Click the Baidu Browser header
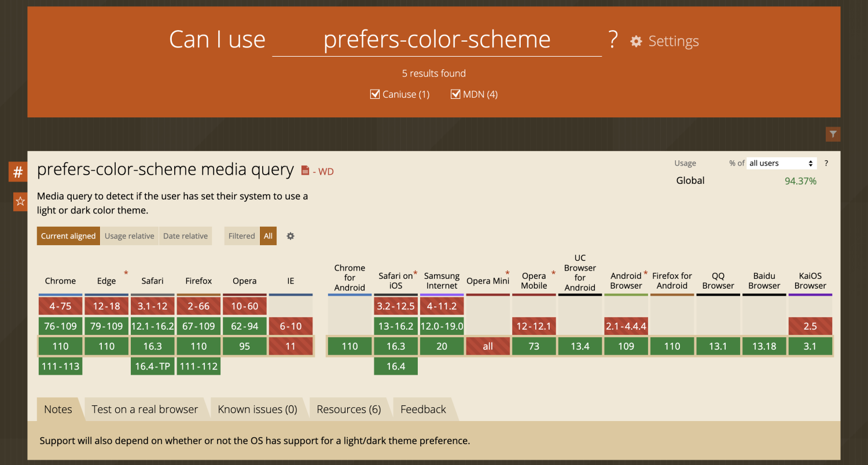The image size is (868, 465). [x=764, y=281]
